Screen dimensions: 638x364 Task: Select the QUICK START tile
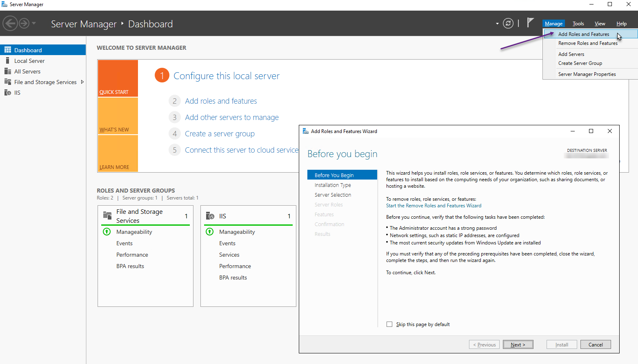pos(118,78)
